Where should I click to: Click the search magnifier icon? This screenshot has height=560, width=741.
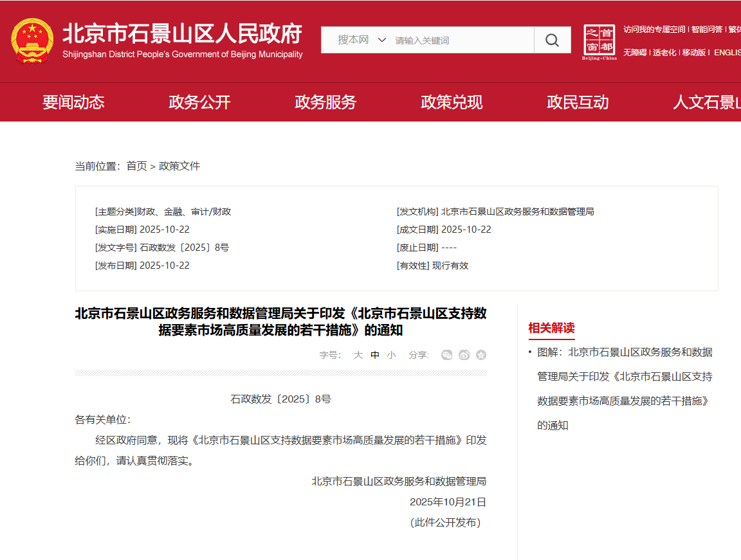(x=552, y=40)
